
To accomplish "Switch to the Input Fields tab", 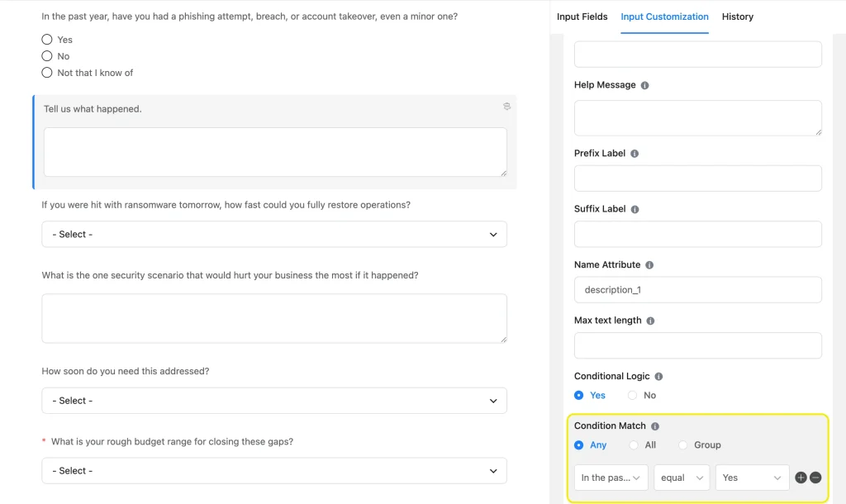I will click(582, 17).
